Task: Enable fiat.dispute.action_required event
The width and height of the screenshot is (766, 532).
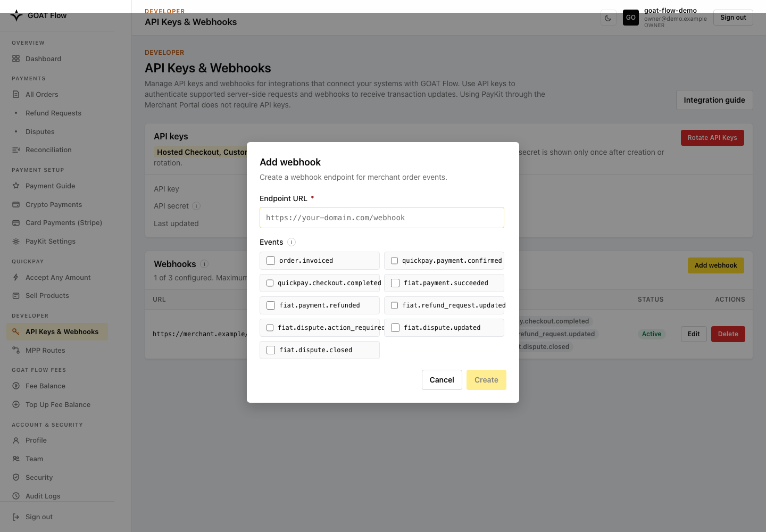Action: click(x=270, y=328)
